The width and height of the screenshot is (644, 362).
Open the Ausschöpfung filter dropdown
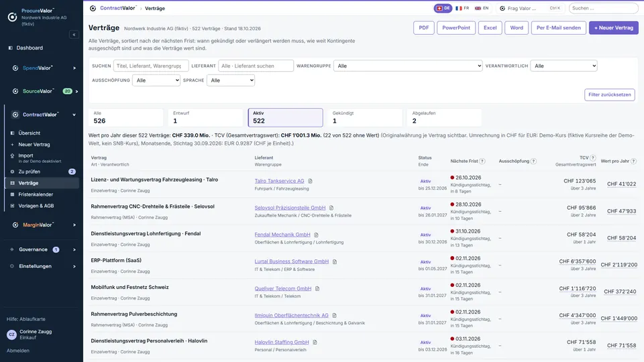pos(156,80)
